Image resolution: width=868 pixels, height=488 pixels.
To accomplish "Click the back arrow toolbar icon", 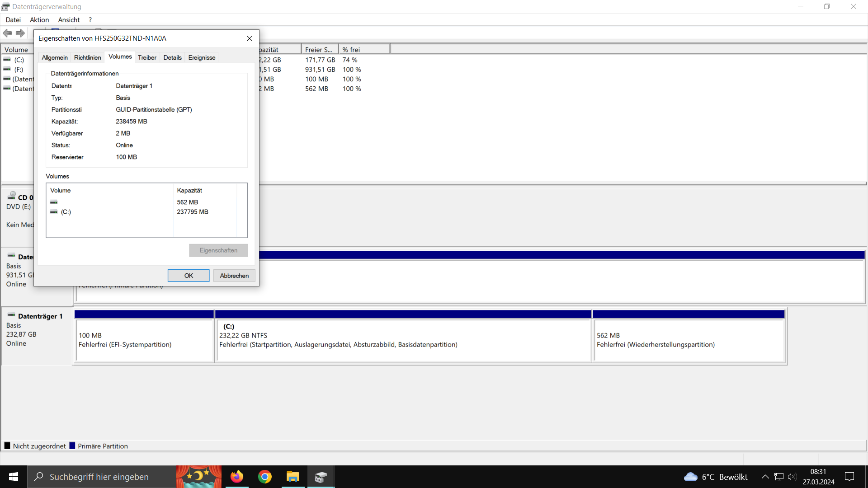I will [7, 33].
